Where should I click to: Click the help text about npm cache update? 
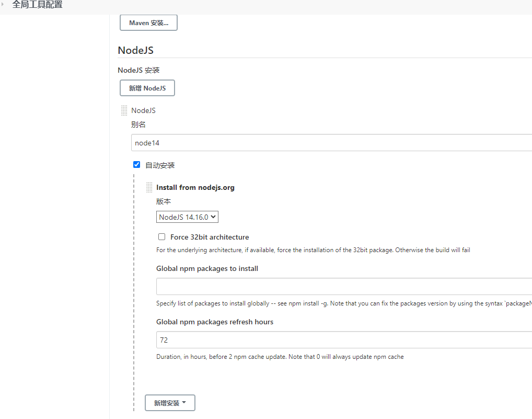click(x=280, y=357)
